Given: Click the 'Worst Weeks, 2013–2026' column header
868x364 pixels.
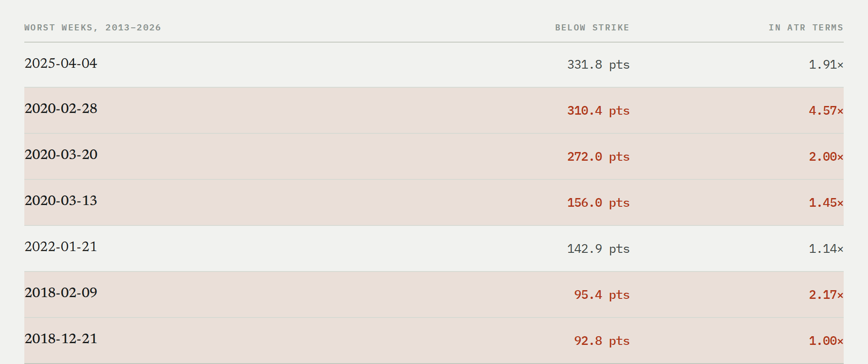Looking at the screenshot, I should tap(92, 27).
